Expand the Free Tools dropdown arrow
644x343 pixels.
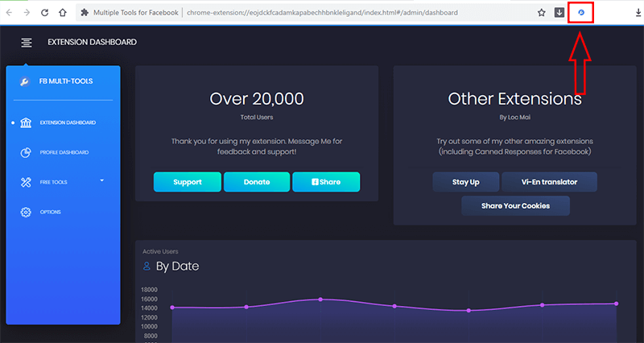click(x=102, y=180)
